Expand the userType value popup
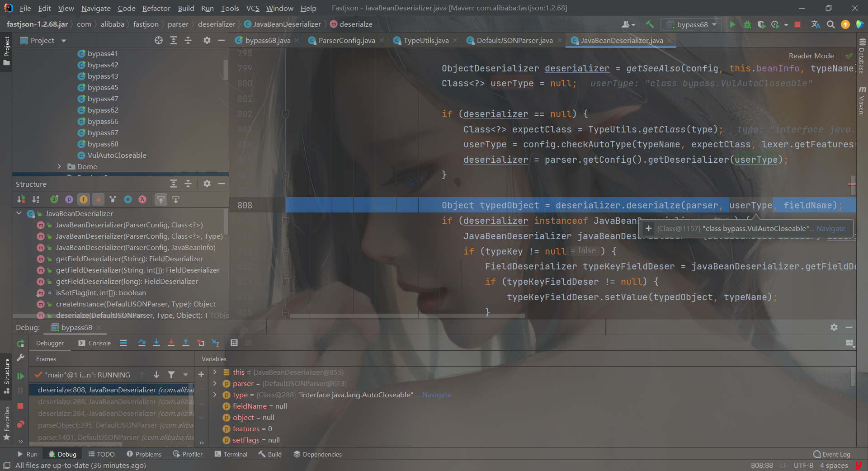Viewport: 868px width, 471px height. coord(649,228)
